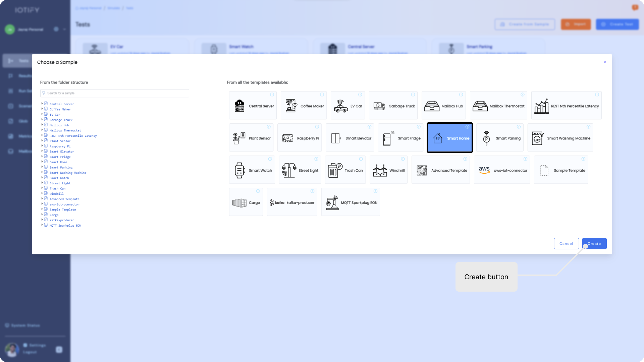Open info icon on Central Server tile
This screenshot has width=644, height=362.
[272, 95]
